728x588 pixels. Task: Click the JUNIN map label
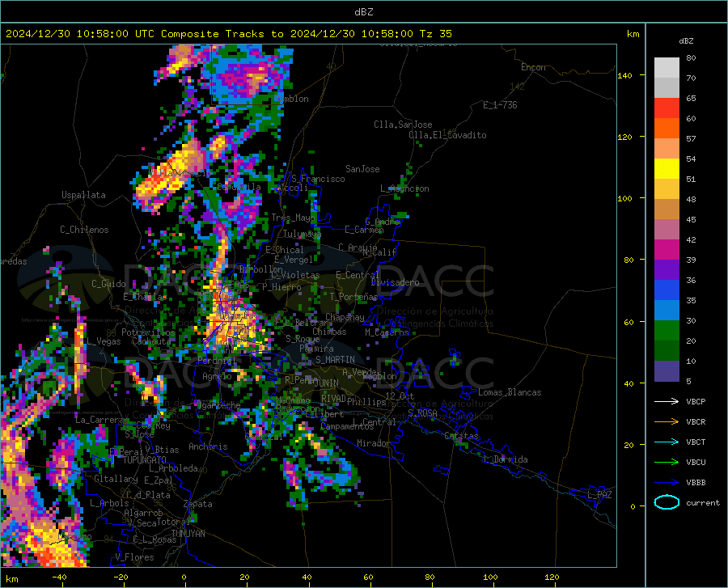coord(327,383)
